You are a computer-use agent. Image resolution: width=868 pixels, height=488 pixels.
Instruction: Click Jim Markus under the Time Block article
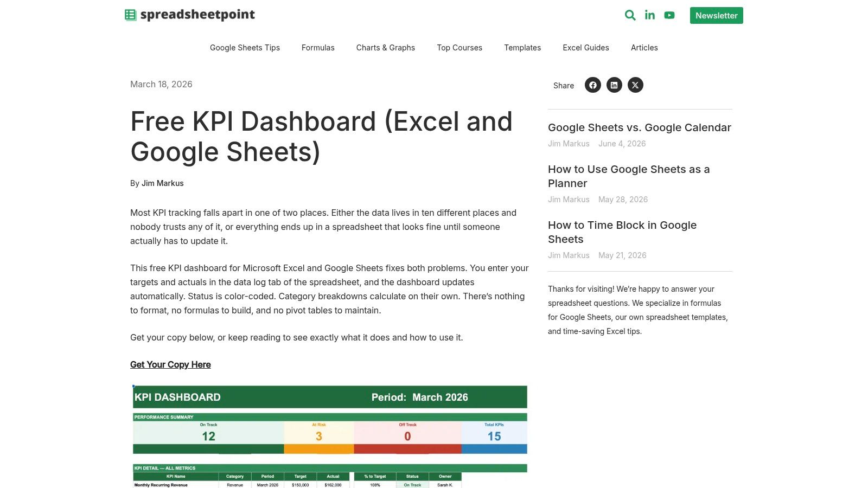point(569,255)
